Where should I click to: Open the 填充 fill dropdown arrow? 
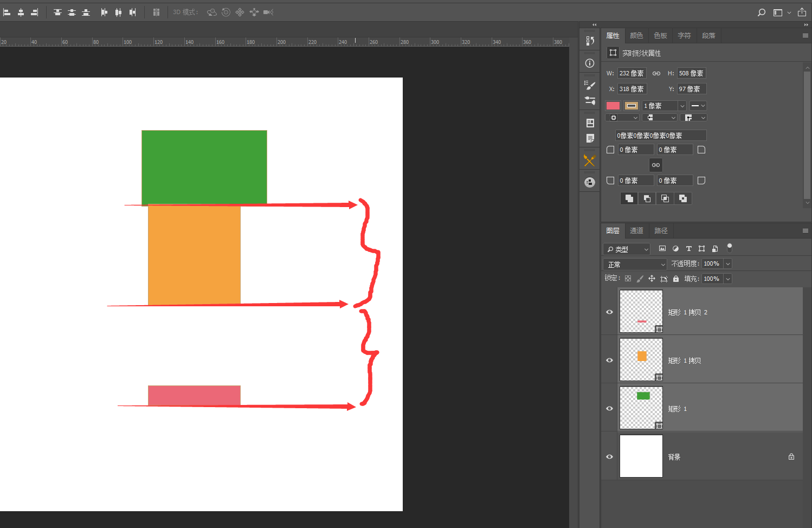[728, 279]
